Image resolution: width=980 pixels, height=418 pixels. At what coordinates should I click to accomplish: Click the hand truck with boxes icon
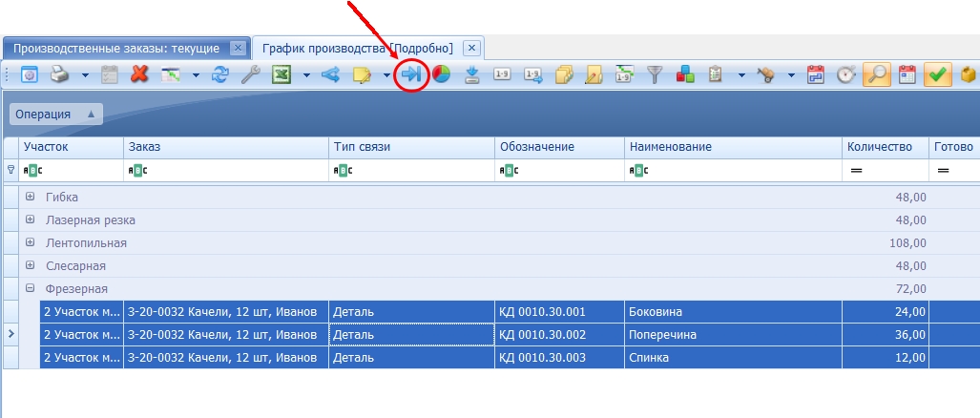click(765, 75)
